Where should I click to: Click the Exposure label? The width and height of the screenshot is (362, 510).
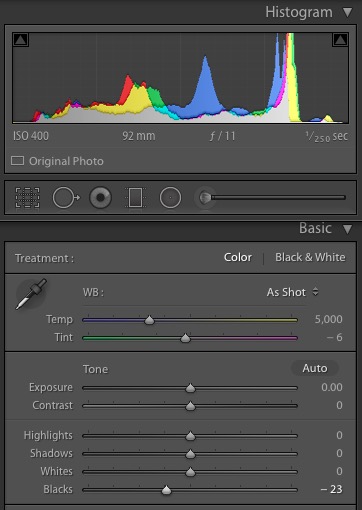tap(51, 387)
